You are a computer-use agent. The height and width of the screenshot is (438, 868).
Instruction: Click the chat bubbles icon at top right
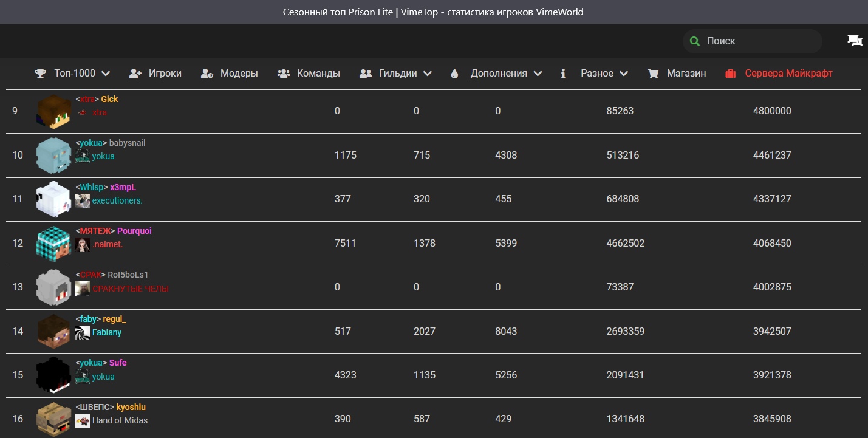[855, 41]
